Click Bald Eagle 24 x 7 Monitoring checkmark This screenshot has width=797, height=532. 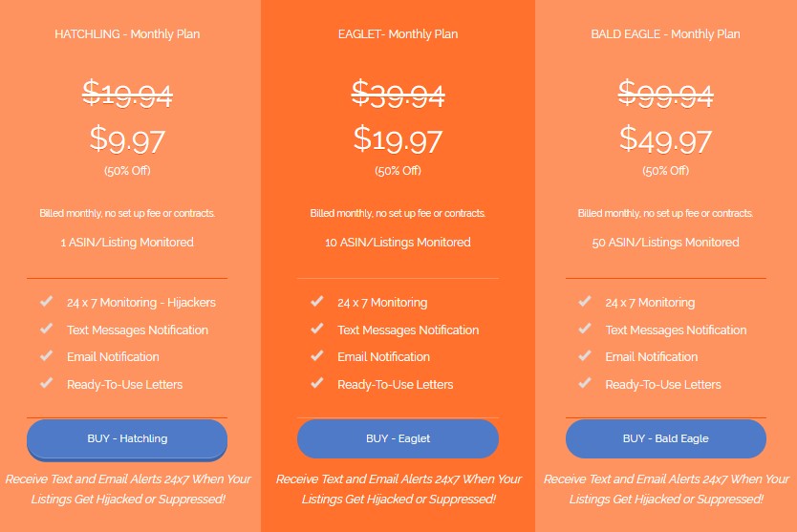click(x=585, y=301)
